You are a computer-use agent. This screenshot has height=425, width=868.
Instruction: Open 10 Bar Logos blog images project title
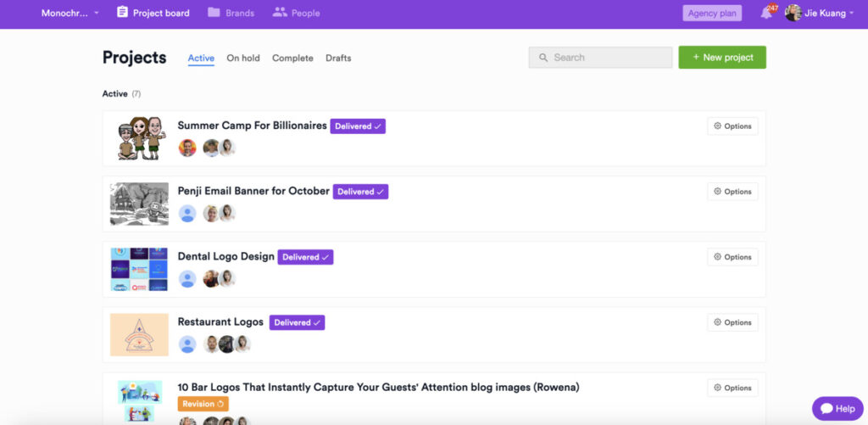click(379, 388)
